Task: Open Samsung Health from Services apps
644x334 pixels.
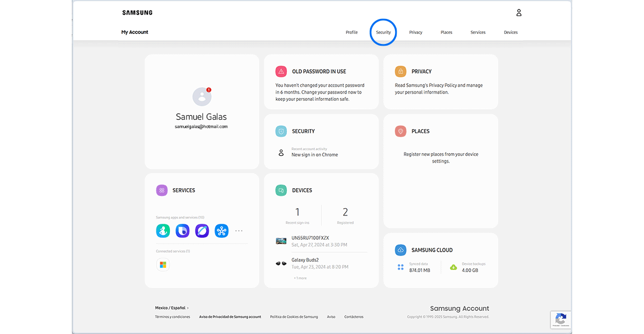Action: (x=163, y=230)
